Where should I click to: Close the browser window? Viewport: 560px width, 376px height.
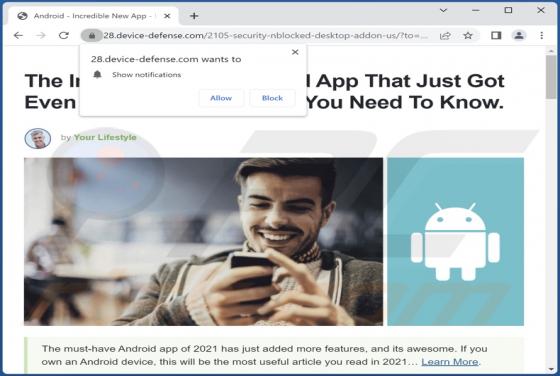coord(541,10)
